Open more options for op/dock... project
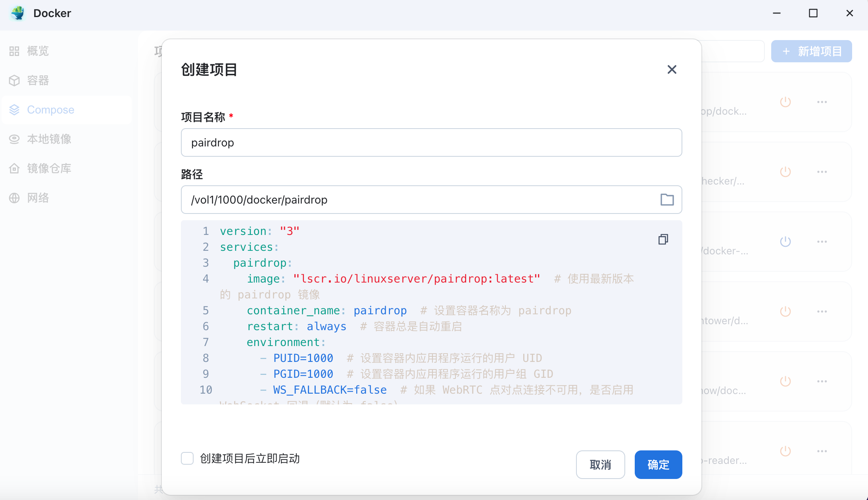Viewport: 868px width, 500px height. tap(822, 102)
